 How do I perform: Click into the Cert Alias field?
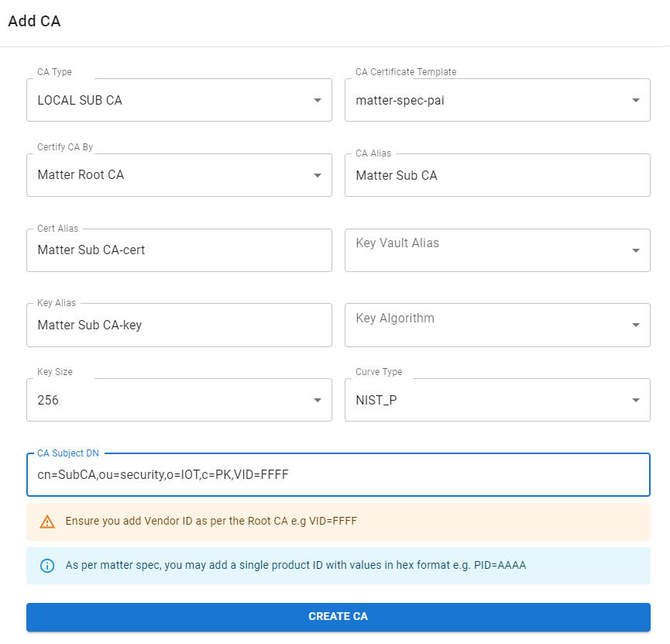click(178, 250)
